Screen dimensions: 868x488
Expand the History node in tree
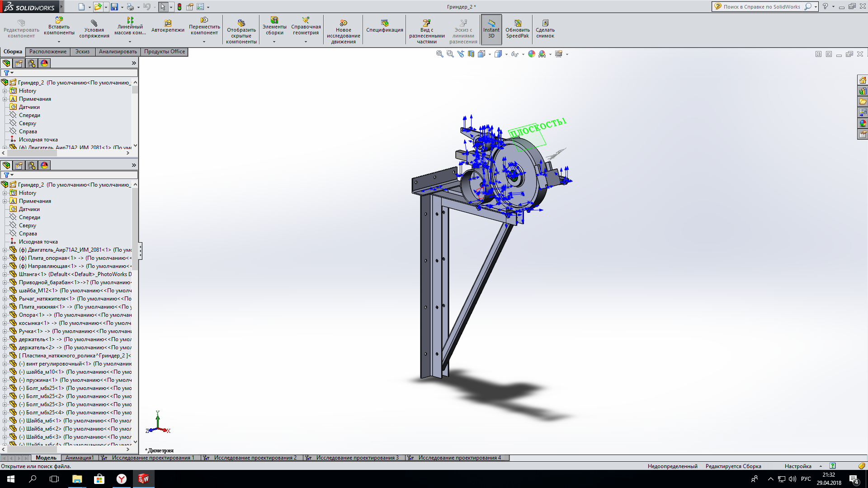[x=5, y=90]
